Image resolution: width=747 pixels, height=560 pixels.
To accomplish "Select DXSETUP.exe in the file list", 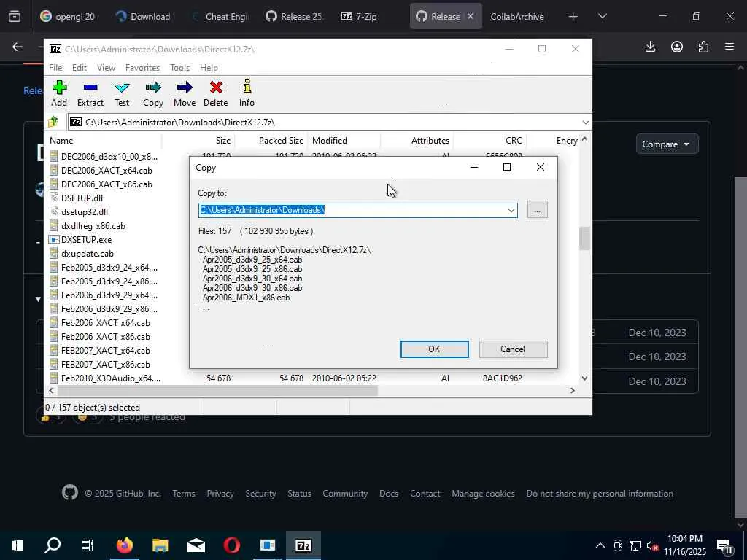I will pos(86,239).
